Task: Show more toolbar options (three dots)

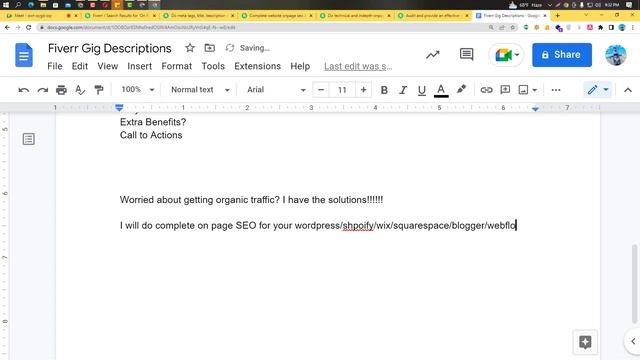Action: pyautogui.click(x=556, y=90)
